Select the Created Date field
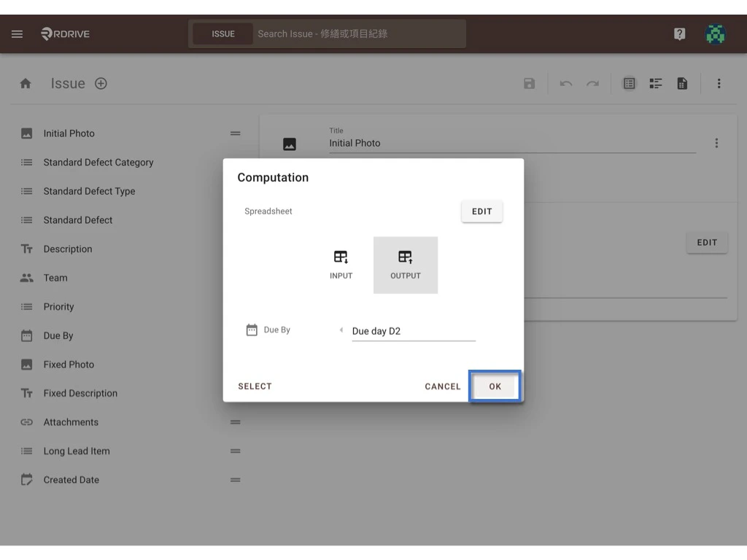The width and height of the screenshot is (747, 560). (x=71, y=480)
